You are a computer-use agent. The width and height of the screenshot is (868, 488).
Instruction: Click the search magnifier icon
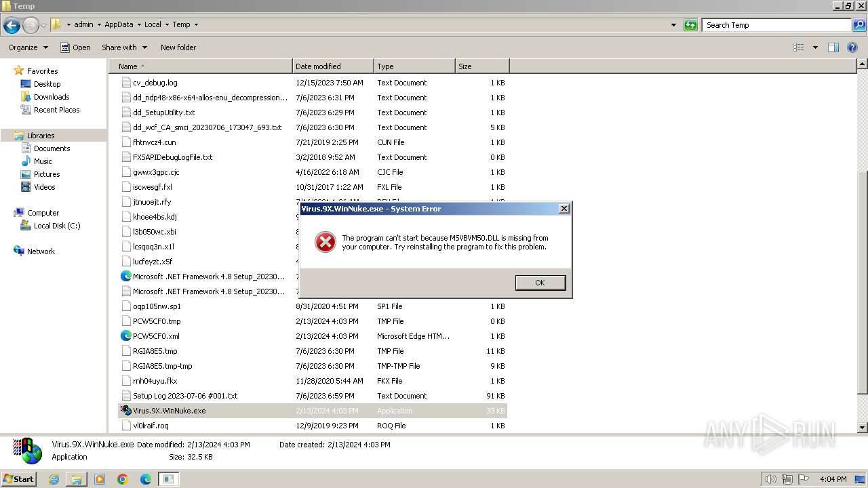pos(859,25)
